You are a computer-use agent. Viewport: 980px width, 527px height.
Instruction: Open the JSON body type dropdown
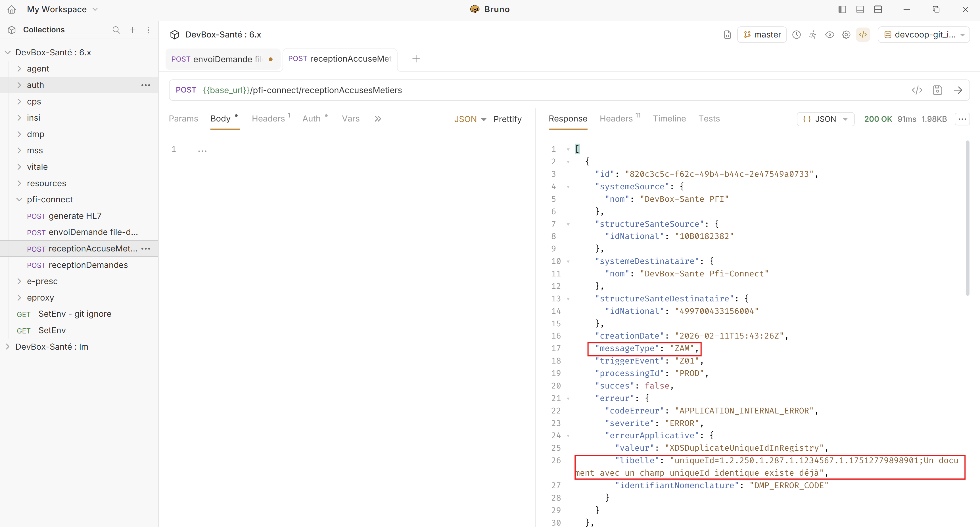pyautogui.click(x=470, y=119)
